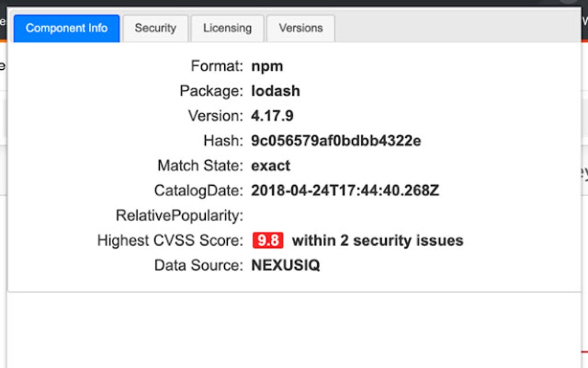Click the red 9.8 CVSS score badge
Viewport: 588px width, 368px height.
[267, 240]
